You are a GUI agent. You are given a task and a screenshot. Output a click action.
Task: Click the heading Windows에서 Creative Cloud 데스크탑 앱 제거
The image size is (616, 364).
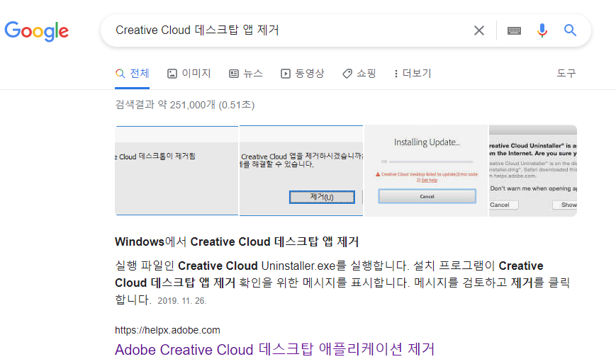237,241
